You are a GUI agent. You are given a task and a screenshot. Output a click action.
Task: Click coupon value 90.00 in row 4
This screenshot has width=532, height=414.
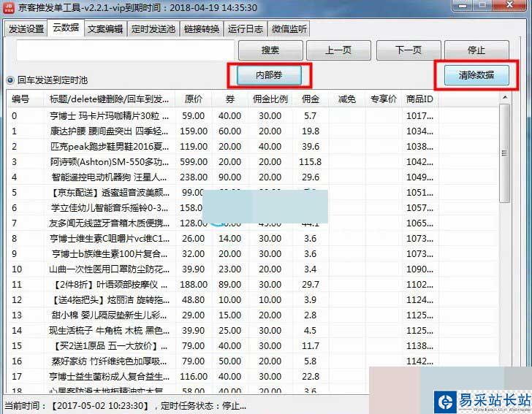point(229,177)
